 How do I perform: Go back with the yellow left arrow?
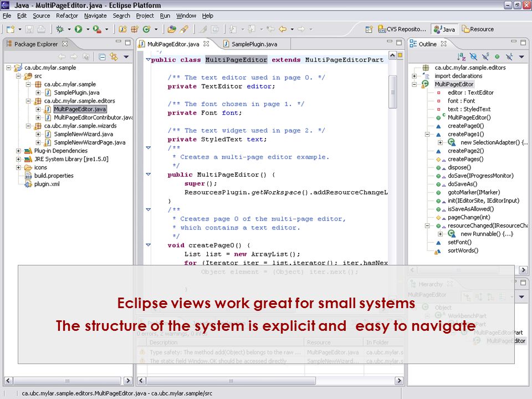click(283, 29)
